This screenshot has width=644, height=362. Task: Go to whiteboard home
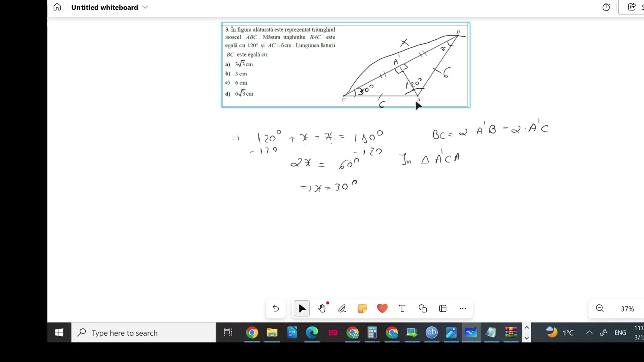[x=57, y=7]
